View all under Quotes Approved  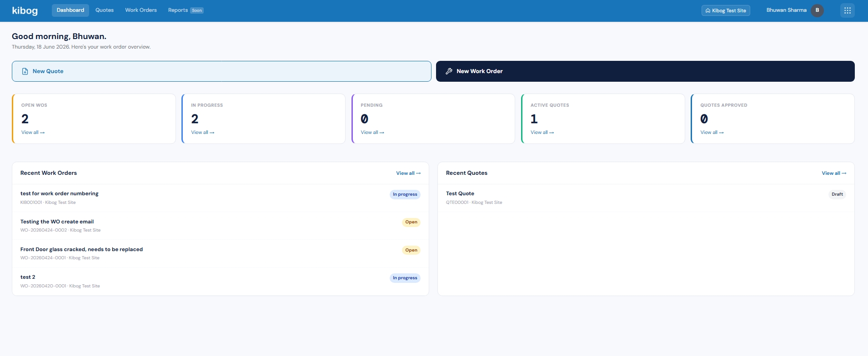click(712, 133)
